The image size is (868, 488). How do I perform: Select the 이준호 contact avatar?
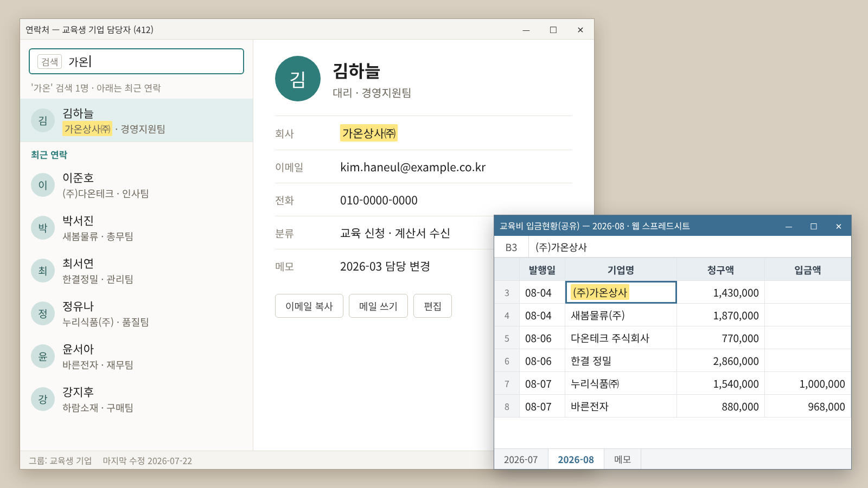coord(43,185)
